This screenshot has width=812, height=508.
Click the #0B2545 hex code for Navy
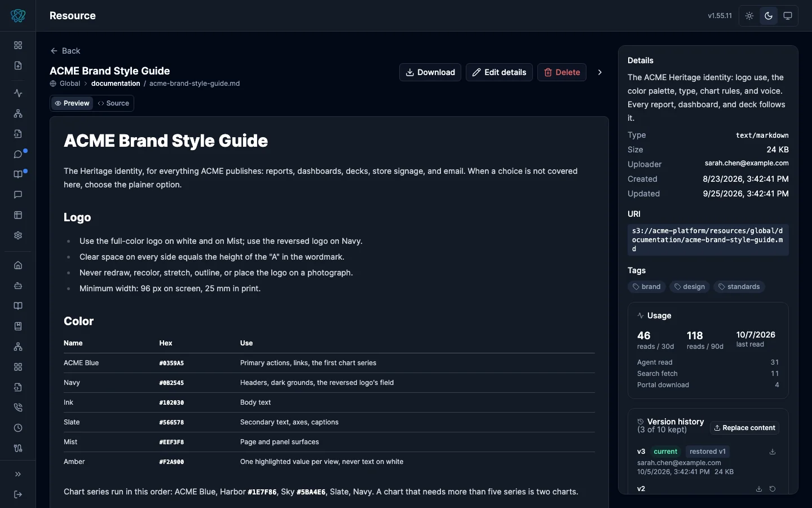[171, 383]
